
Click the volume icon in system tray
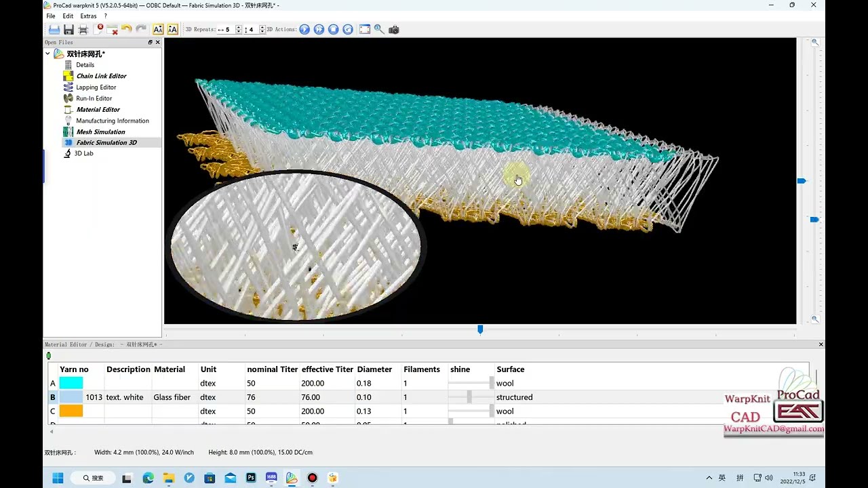click(769, 478)
